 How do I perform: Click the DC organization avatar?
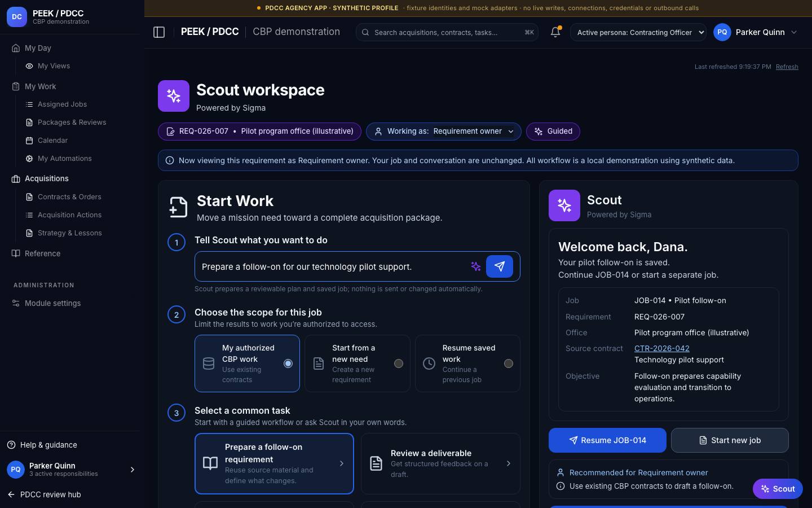(x=17, y=17)
